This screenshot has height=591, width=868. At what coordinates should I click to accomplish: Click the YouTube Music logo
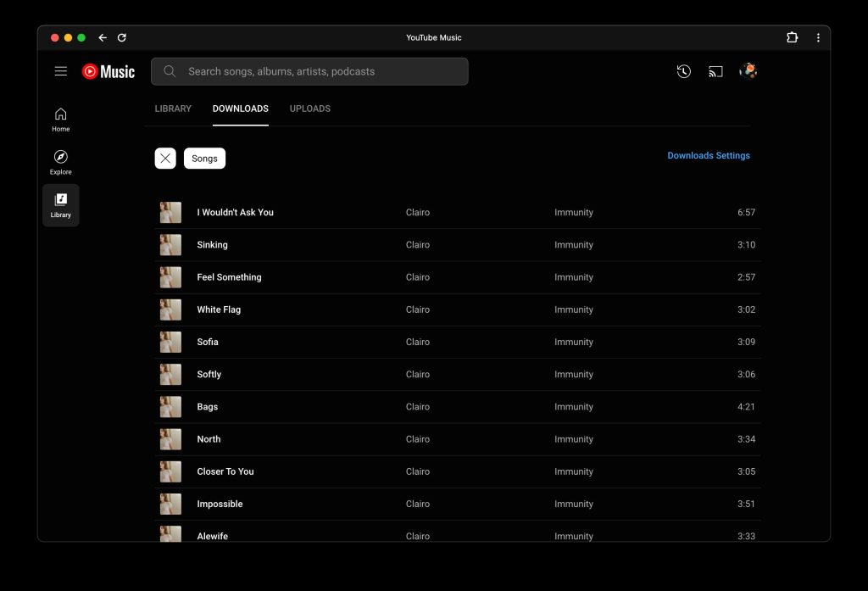(108, 72)
